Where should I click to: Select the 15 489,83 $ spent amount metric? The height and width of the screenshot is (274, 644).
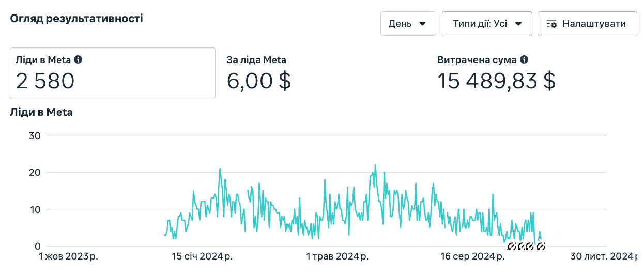tap(496, 81)
